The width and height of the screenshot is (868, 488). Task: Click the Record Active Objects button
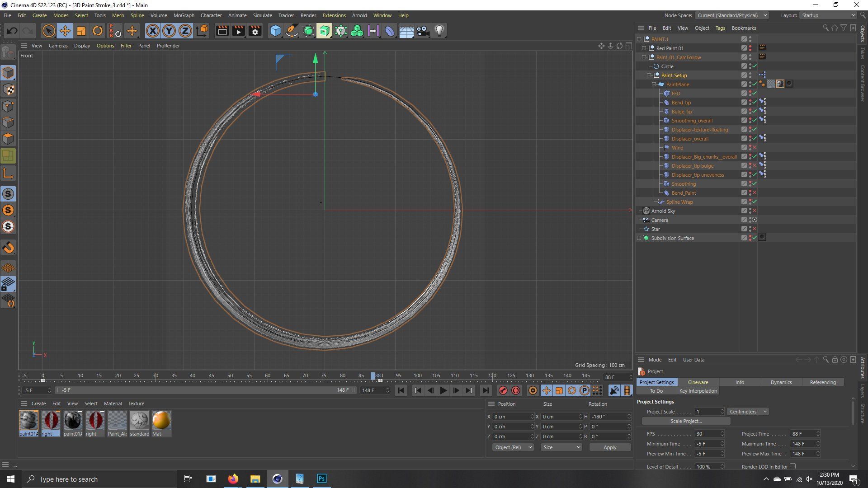(503, 390)
